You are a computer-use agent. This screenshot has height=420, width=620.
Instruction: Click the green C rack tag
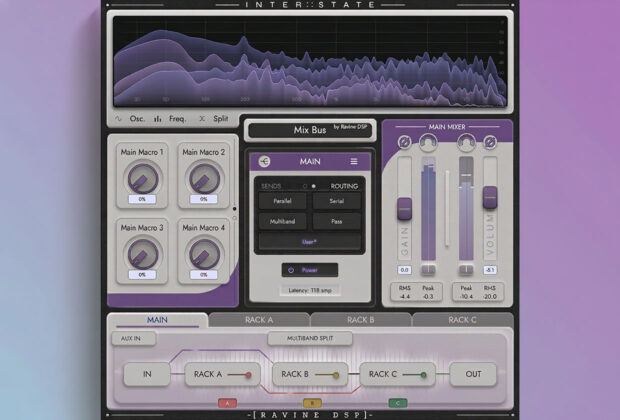[x=398, y=403]
